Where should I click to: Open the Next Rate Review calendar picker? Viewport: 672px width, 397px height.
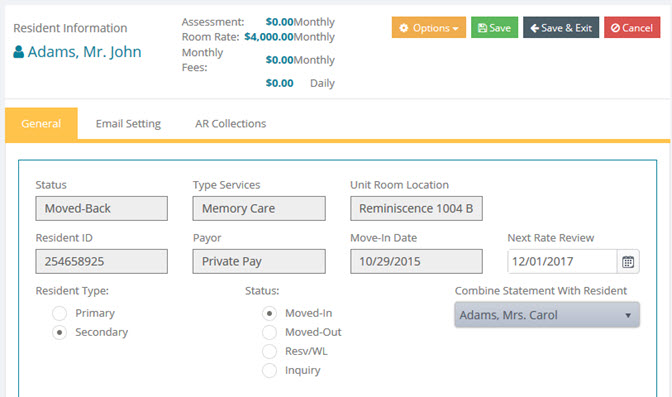pyautogui.click(x=628, y=262)
